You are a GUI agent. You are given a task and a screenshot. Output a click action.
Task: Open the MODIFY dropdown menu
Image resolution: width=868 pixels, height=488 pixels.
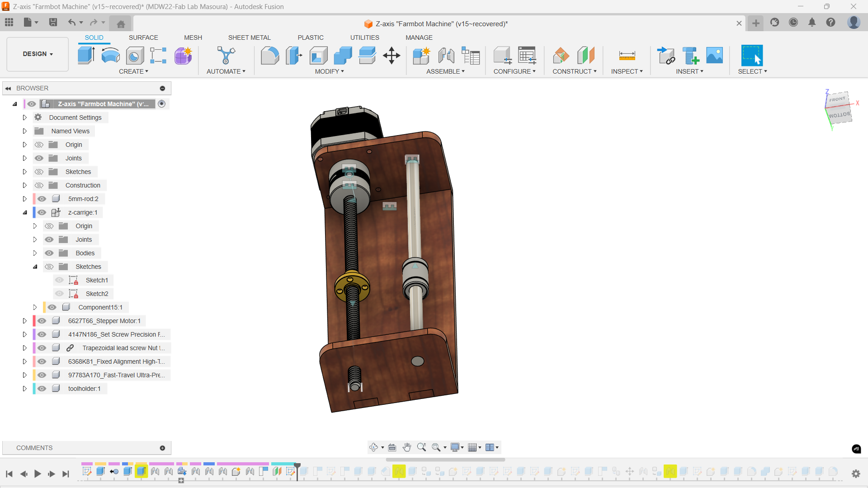(x=329, y=71)
